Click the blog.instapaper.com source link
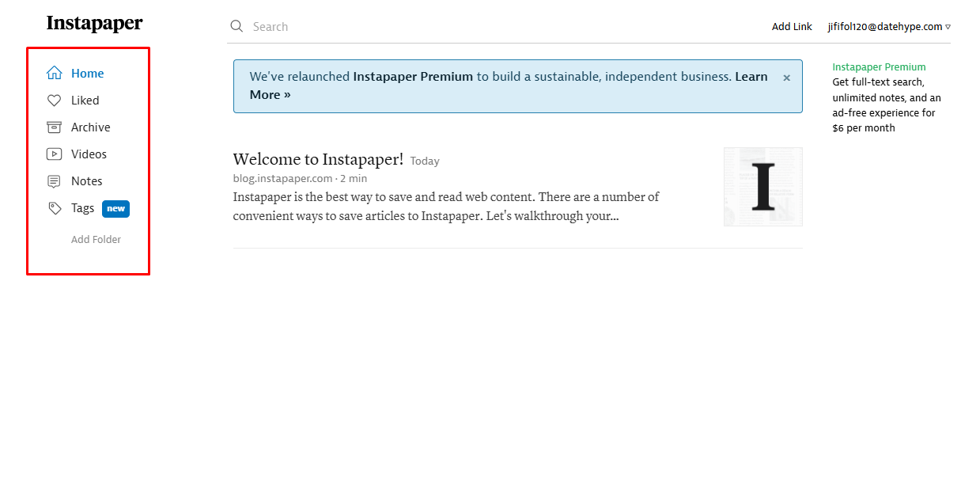The image size is (980, 490). [x=282, y=179]
